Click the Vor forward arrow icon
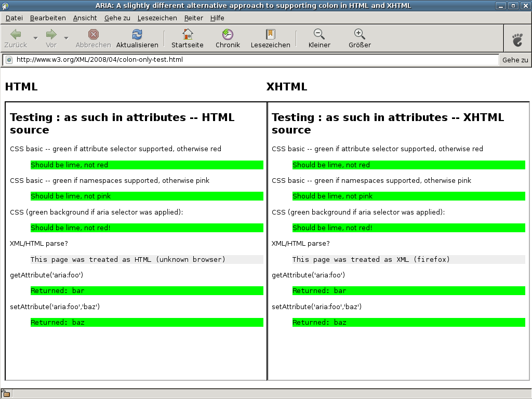 (x=51, y=34)
